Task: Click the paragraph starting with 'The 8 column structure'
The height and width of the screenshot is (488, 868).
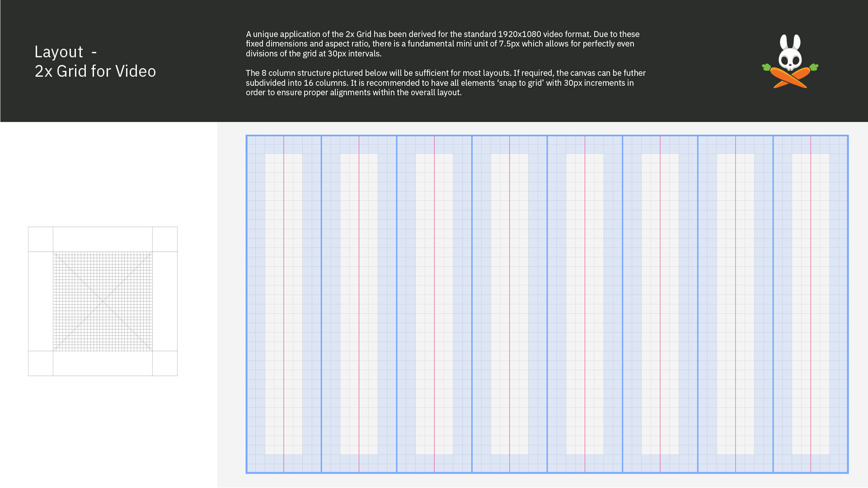Action: click(445, 83)
